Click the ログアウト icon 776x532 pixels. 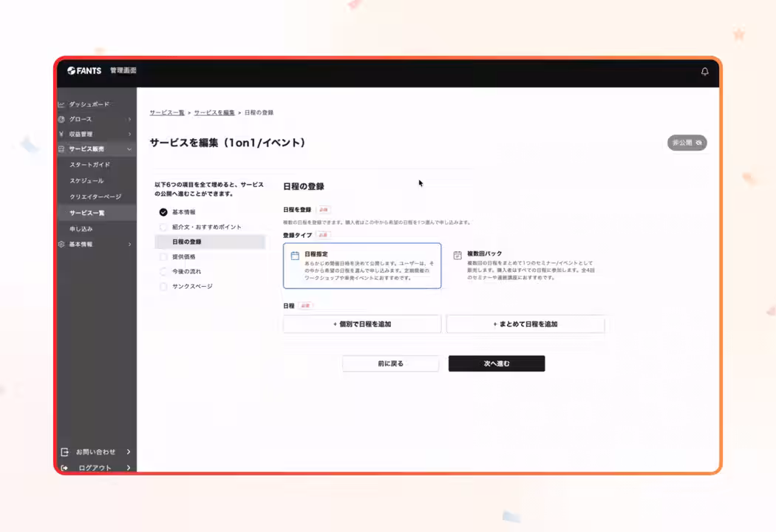(x=64, y=468)
